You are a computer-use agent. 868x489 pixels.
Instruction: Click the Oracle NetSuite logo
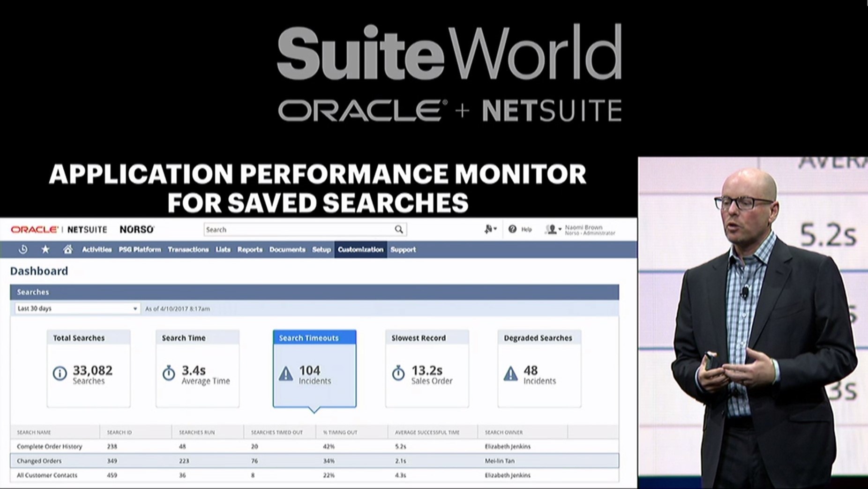coord(59,229)
